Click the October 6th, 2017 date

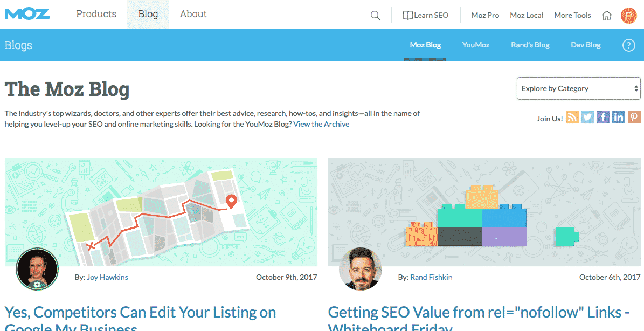click(x=610, y=277)
